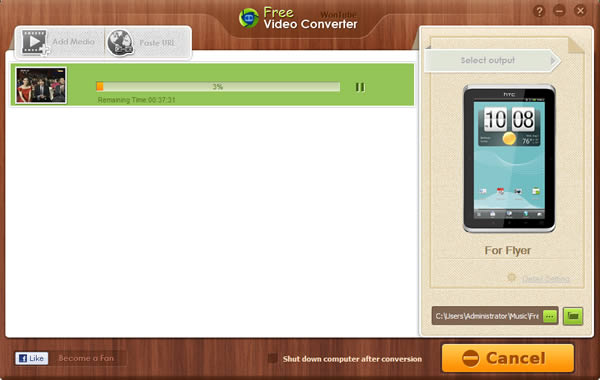Click the video thumbnail being converted
Screen dimensions: 600x380
41,85
